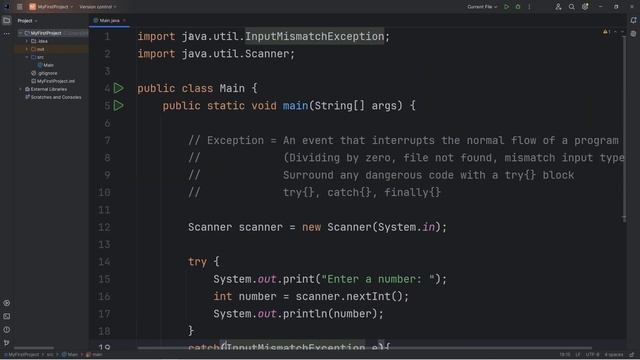Select Scratches and Consoles

pos(53,97)
